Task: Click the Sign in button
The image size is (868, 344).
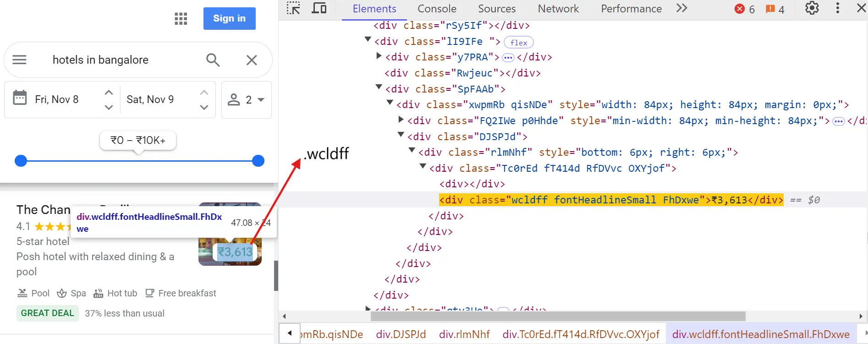Action: coord(229,18)
